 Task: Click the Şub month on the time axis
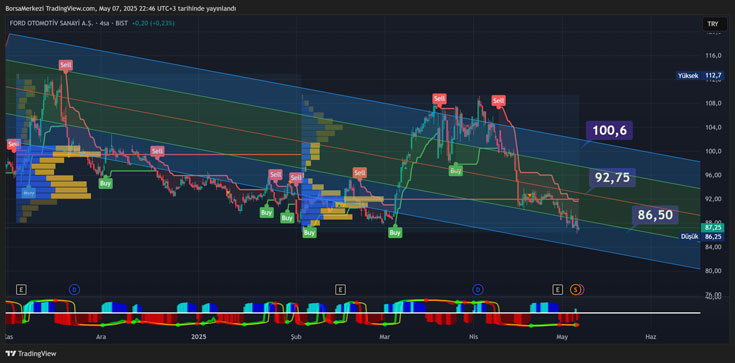coord(295,337)
